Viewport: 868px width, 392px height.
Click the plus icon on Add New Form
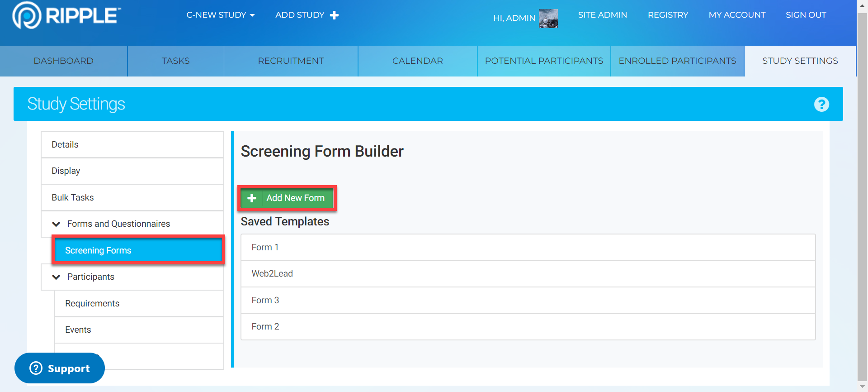252,198
